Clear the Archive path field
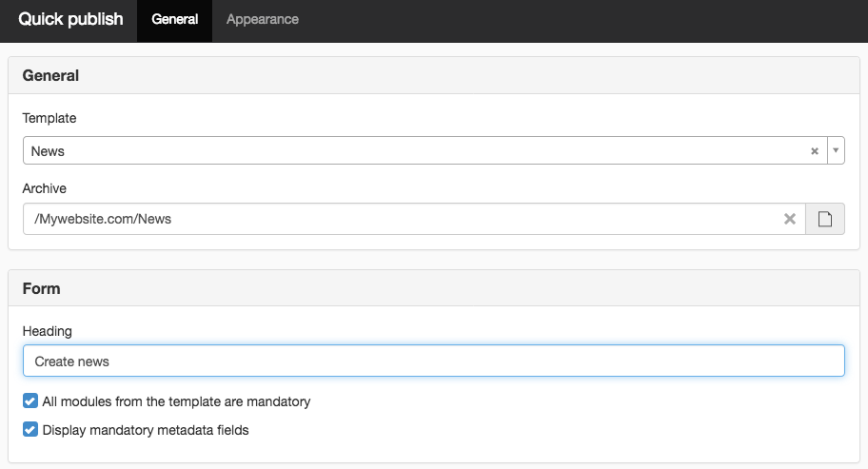Screen dimensions: 868x469 [790, 219]
